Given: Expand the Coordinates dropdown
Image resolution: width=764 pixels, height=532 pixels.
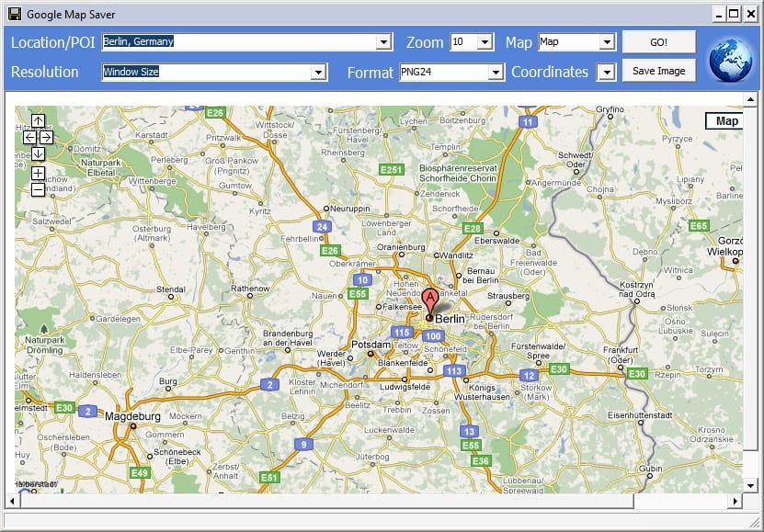Looking at the screenshot, I should click(605, 73).
